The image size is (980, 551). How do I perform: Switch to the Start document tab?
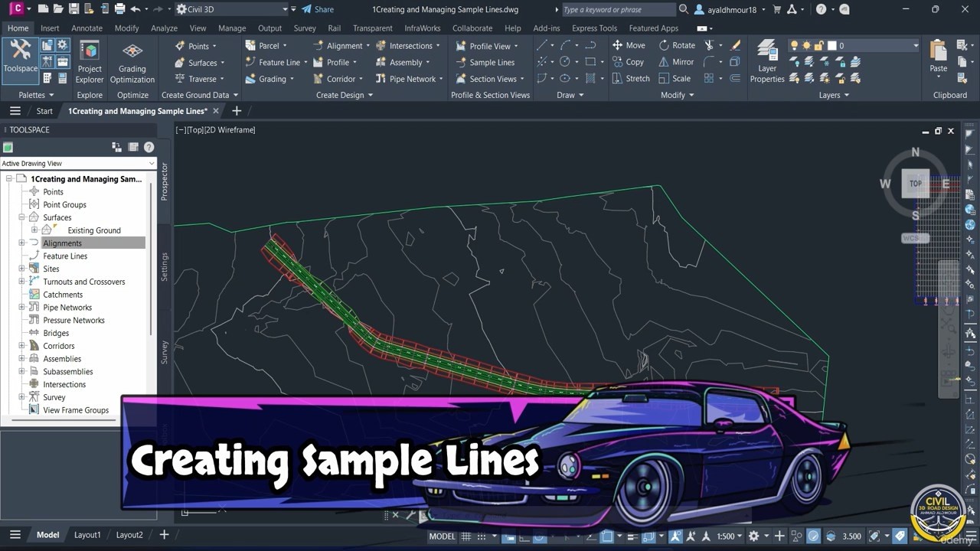click(44, 111)
